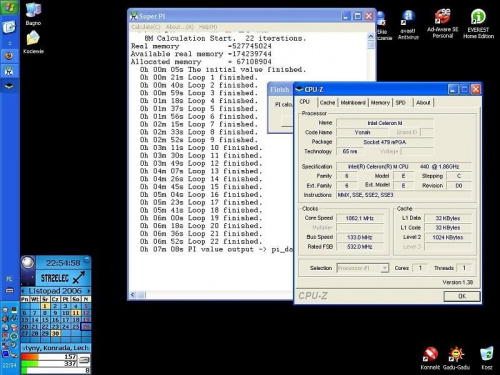This screenshot has width=500, height=375.
Task: Open the Kocienie folder icon on the desktop
Action: pyautogui.click(x=33, y=42)
